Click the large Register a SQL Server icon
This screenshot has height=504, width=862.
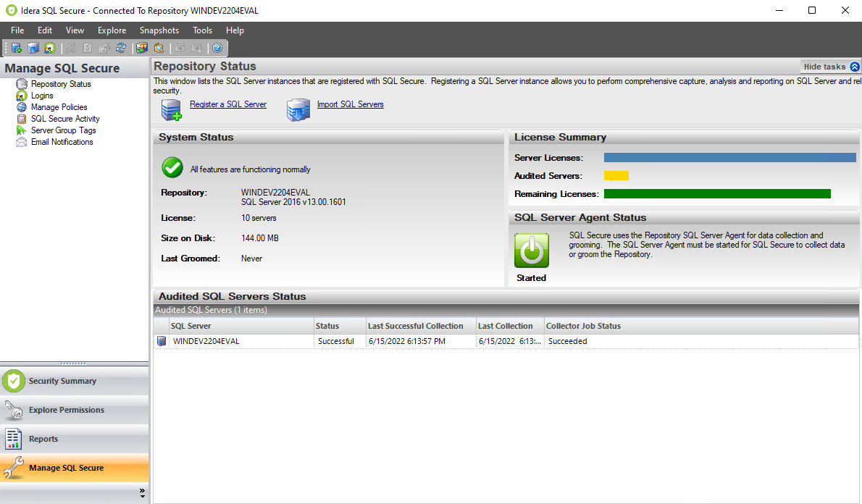[x=172, y=110]
